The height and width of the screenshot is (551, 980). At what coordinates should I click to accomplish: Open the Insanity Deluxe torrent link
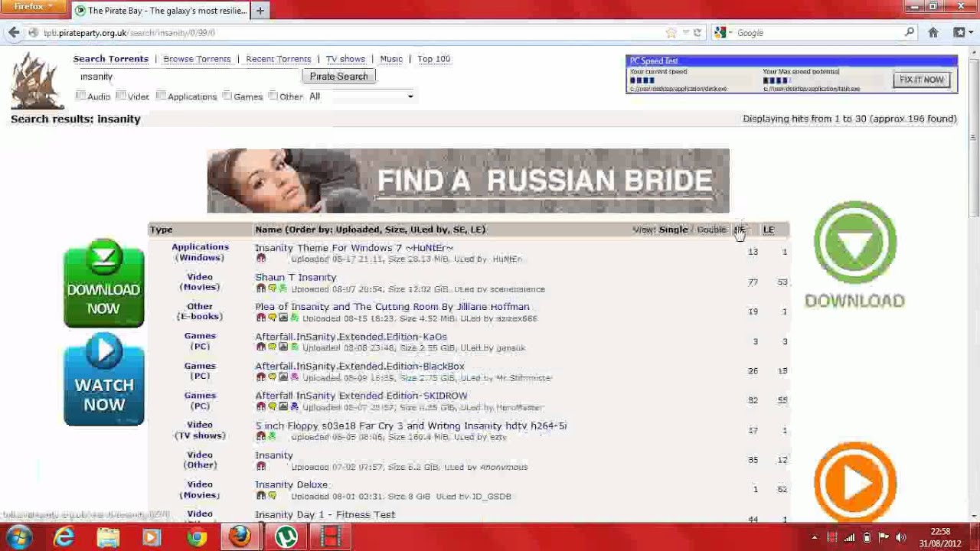[291, 484]
